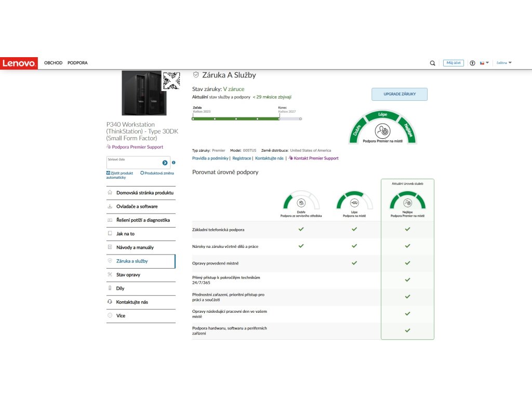Click the product QR code image
This screenshot has height=399, width=532.
coord(171,82)
